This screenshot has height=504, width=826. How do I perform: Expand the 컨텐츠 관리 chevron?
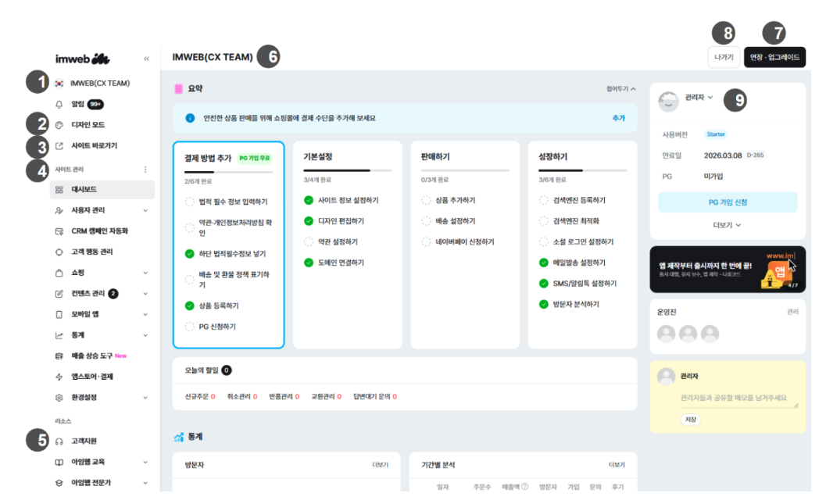click(x=145, y=294)
